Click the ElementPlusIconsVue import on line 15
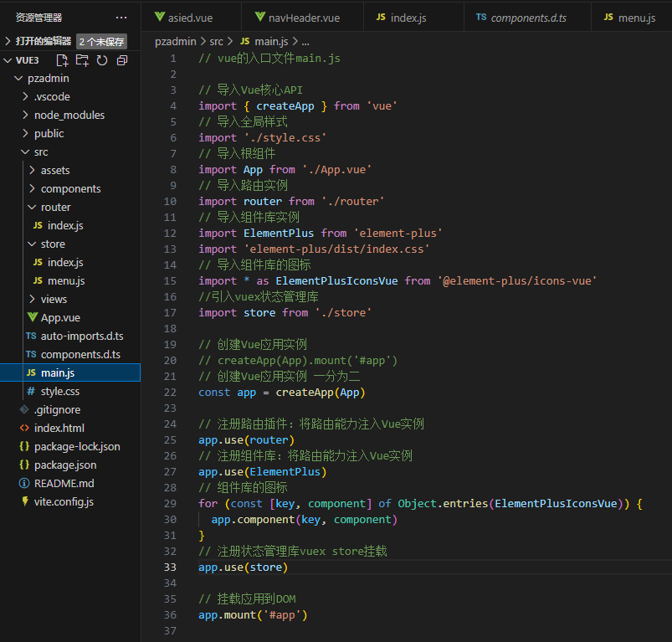Image resolution: width=672 pixels, height=642 pixels. coord(336,280)
